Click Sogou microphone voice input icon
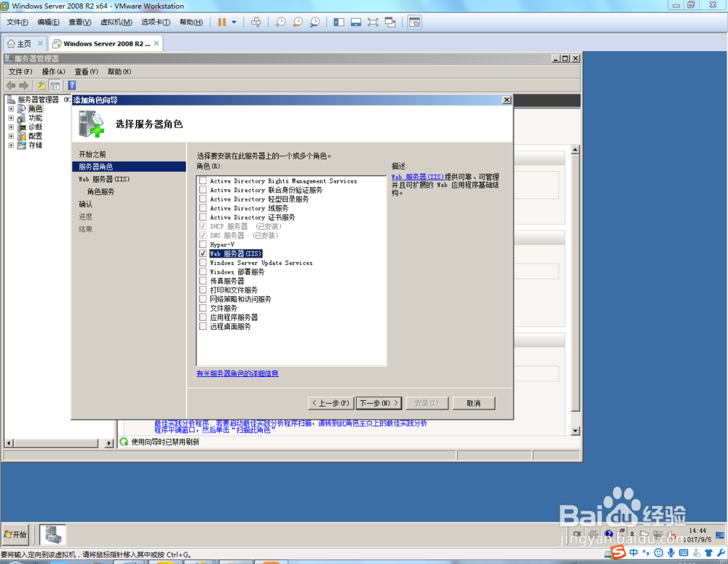Image resolution: width=728 pixels, height=564 pixels. tap(671, 552)
